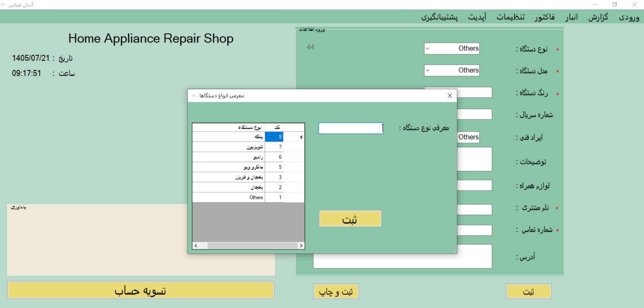Open the آپدیت menu
The image size is (644, 308).
(477, 17)
